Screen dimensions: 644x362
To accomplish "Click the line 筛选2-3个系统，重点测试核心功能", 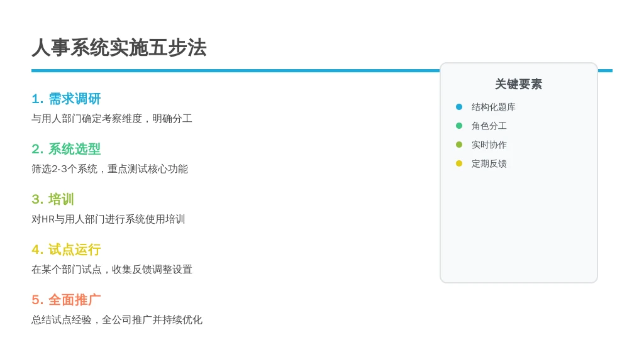I will coord(109,169).
